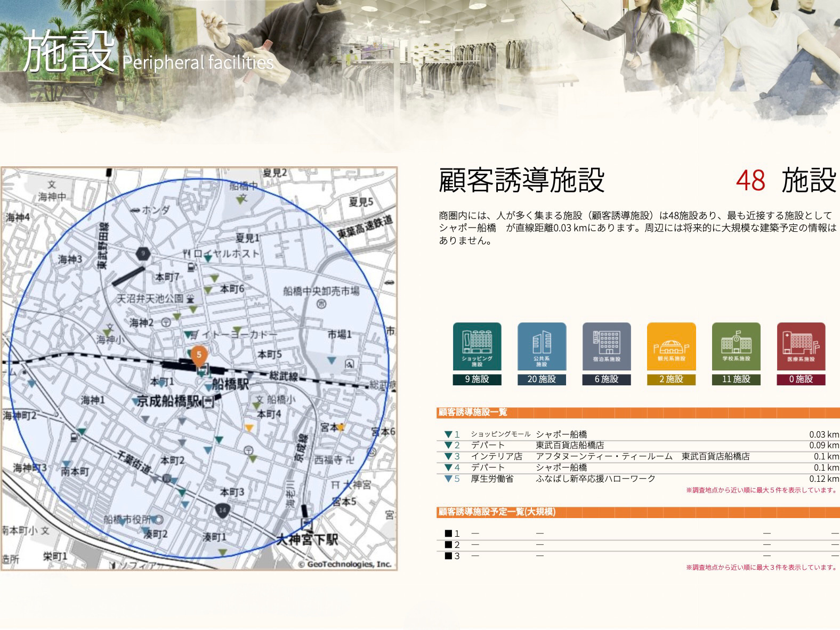Select the 宿泊系施設 hotel icon
The image size is (840, 630).
(607, 346)
